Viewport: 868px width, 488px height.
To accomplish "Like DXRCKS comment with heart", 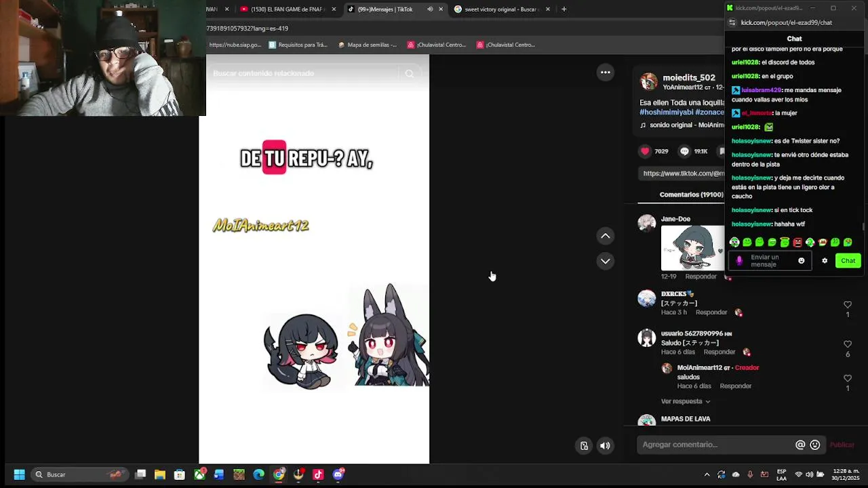I will 847,305.
